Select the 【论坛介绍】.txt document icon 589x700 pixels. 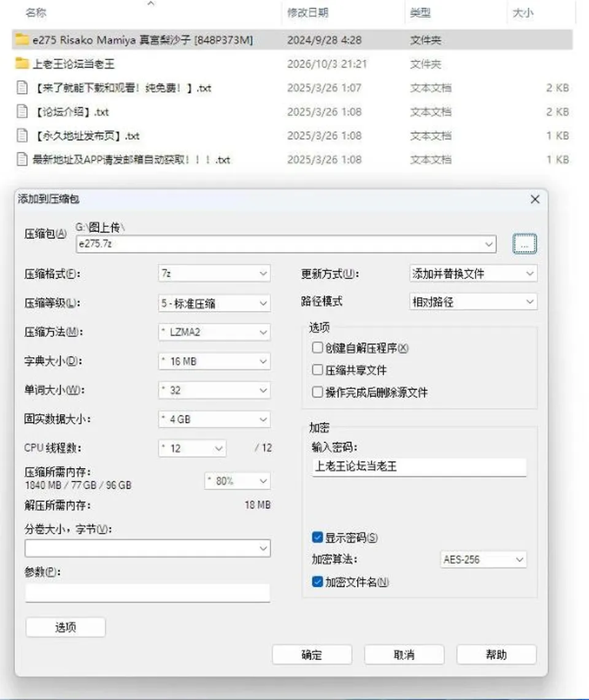pyautogui.click(x=22, y=111)
